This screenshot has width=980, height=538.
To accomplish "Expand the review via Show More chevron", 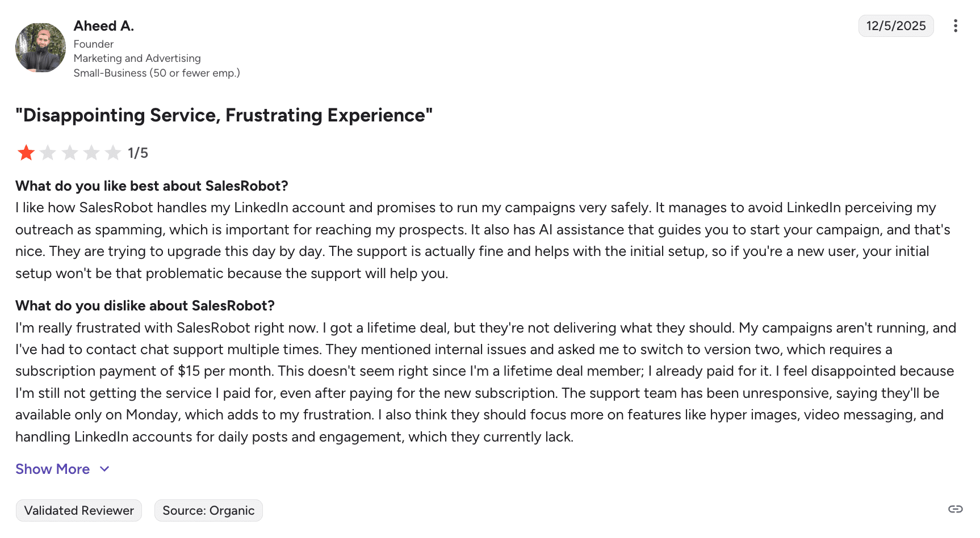I will pyautogui.click(x=104, y=469).
